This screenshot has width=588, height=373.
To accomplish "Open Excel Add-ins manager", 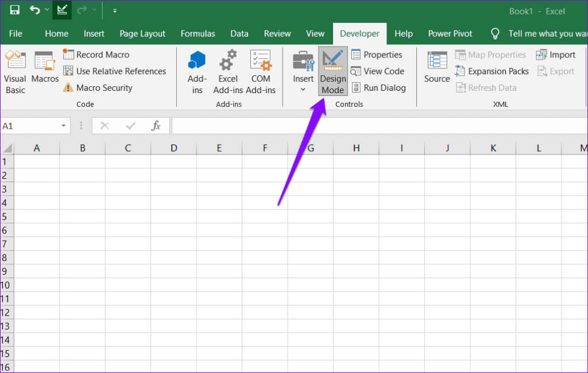I will pos(228,72).
